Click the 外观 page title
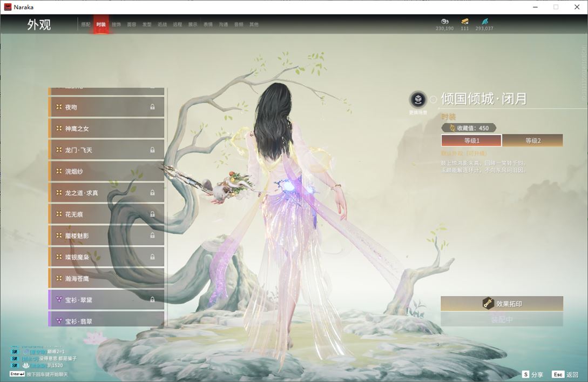This screenshot has height=382, width=588. tap(39, 25)
